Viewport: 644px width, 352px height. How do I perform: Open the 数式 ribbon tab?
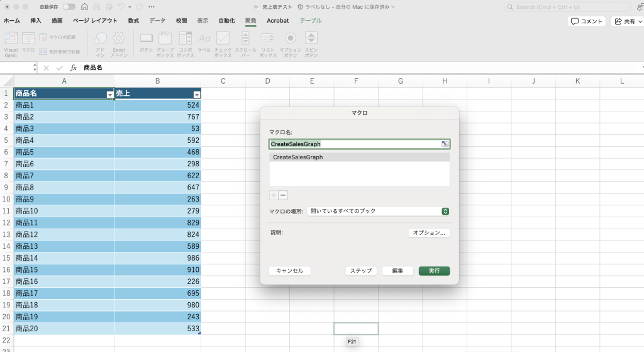(x=133, y=21)
